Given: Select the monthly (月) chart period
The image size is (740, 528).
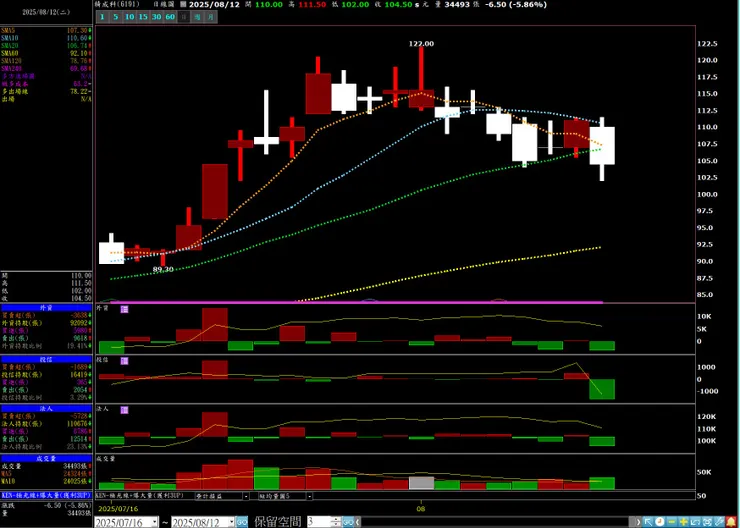Looking at the screenshot, I should [210, 17].
